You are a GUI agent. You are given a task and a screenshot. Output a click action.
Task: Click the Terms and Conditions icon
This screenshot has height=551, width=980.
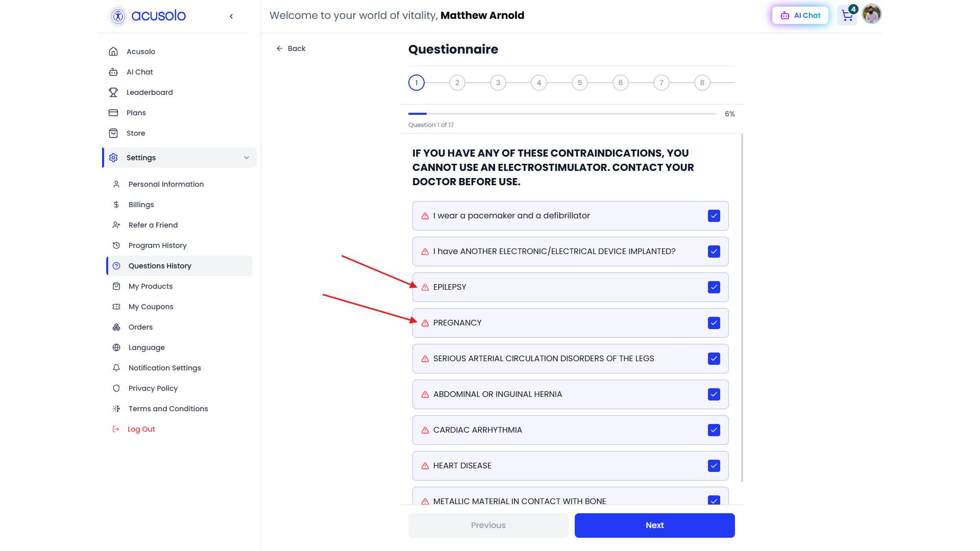[116, 409]
